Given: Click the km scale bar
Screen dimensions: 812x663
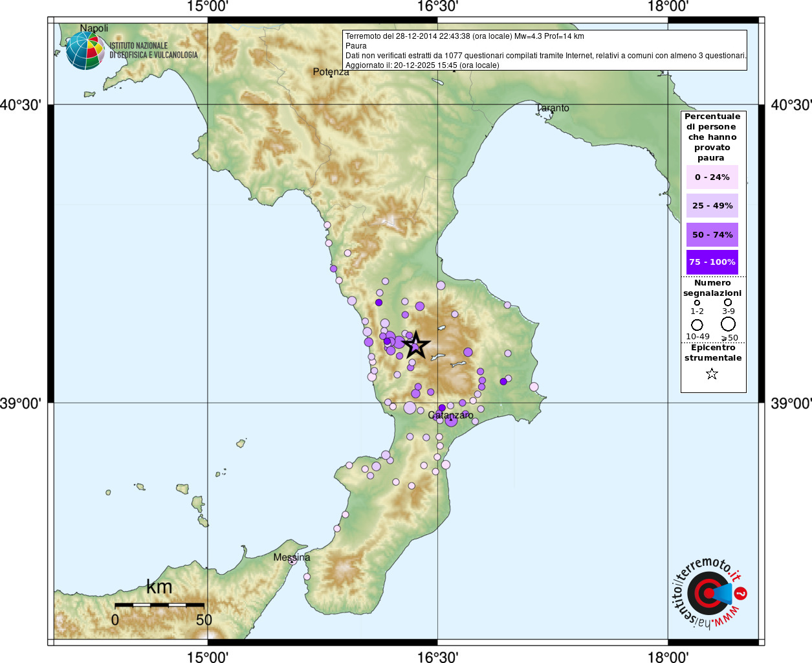Looking at the screenshot, I should 159,605.
